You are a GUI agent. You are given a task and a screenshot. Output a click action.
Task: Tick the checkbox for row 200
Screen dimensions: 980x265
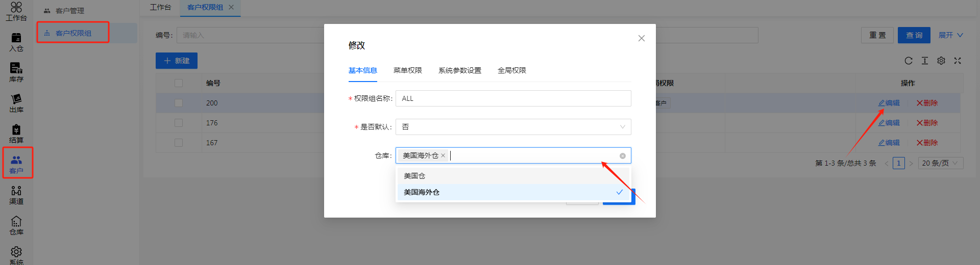point(179,103)
